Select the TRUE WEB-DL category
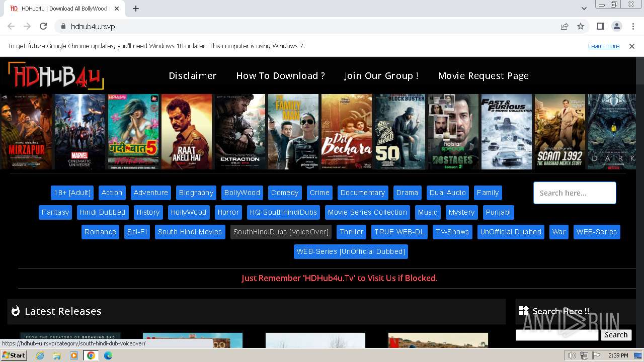Image resolution: width=644 pixels, height=362 pixels. [x=399, y=232]
